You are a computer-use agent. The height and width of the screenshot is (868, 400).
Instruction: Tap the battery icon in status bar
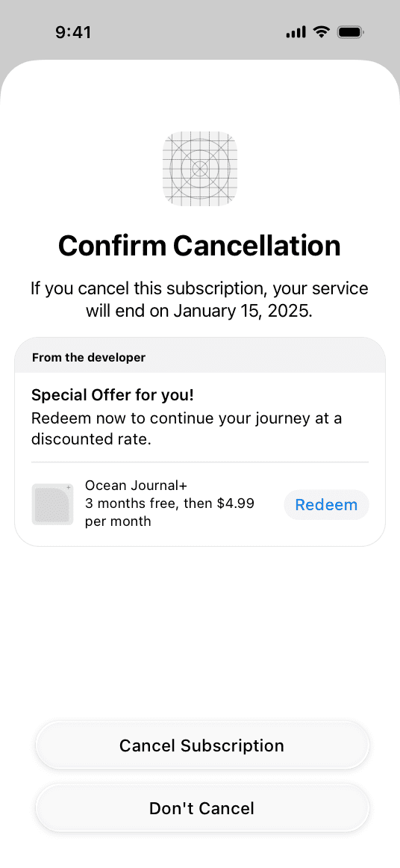coord(350,32)
